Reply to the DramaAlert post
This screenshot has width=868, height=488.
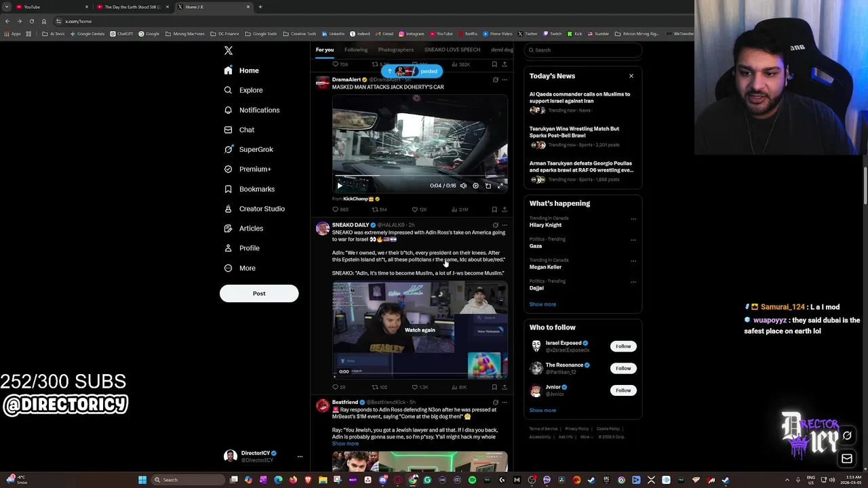(340, 209)
